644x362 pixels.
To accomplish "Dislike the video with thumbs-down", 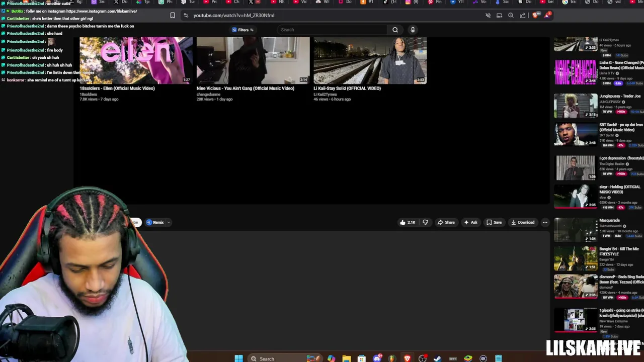I will click(426, 222).
